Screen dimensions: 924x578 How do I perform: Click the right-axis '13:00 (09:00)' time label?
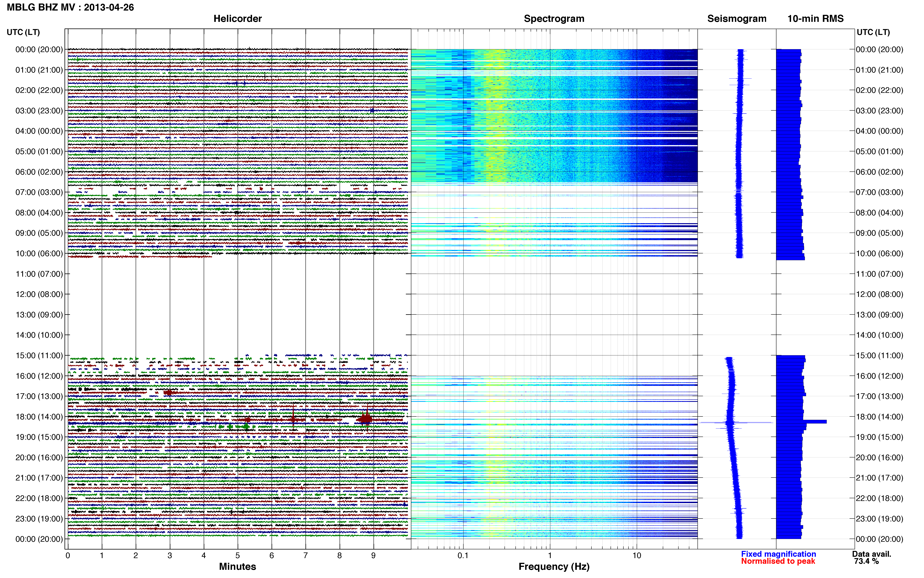880,315
